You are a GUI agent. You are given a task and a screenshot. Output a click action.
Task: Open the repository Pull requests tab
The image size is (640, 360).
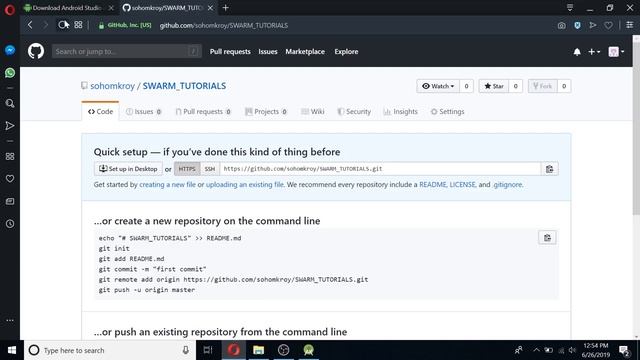203,111
